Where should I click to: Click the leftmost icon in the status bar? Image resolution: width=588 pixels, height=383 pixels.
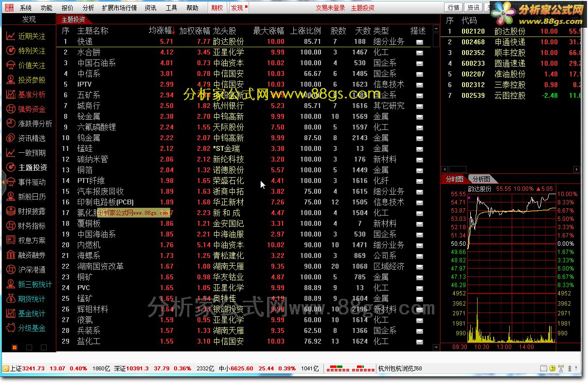pyautogui.click(x=5, y=368)
